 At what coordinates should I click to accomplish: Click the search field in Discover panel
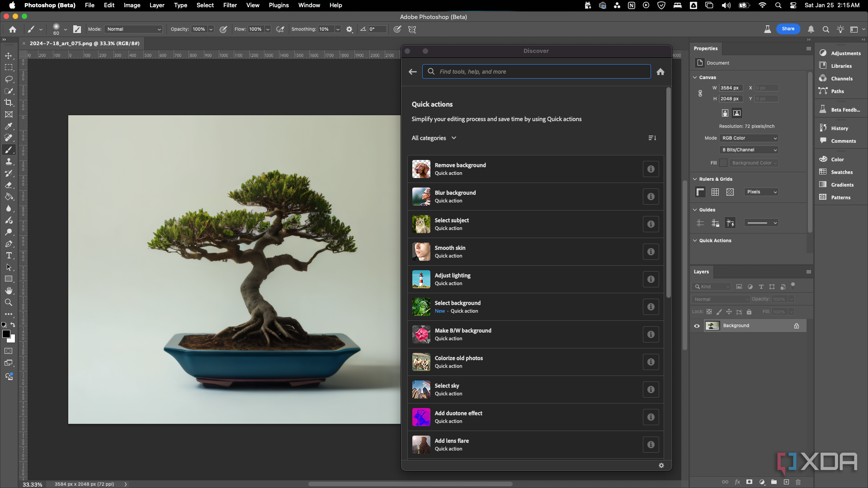click(537, 71)
